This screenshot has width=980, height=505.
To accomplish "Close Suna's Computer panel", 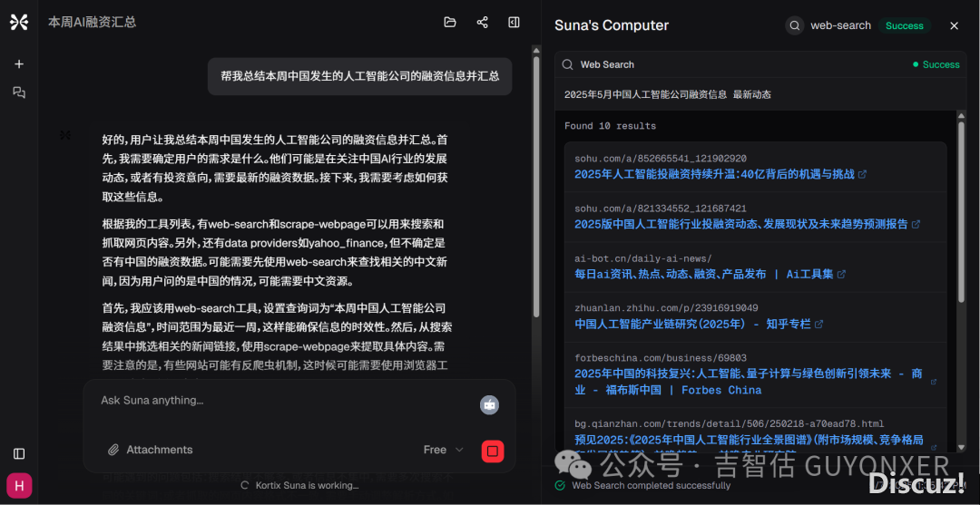I will (954, 26).
